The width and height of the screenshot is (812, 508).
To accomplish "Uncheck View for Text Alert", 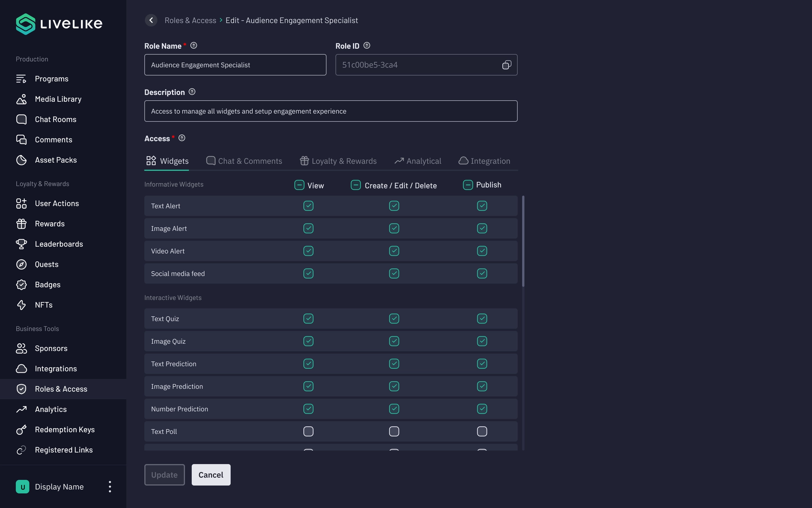I will pyautogui.click(x=308, y=206).
